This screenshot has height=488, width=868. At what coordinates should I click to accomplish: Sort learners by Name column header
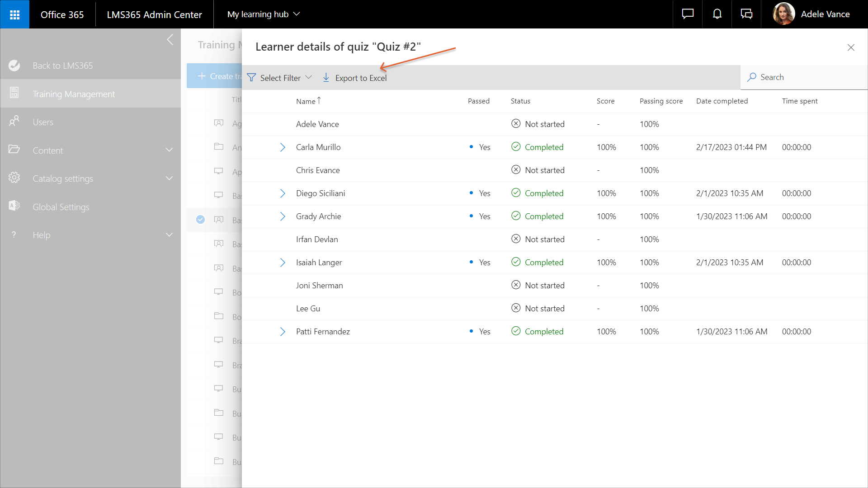click(x=306, y=101)
